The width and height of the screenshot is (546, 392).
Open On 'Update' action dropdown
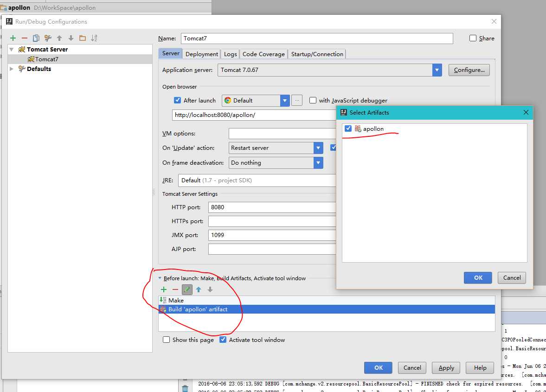click(318, 148)
